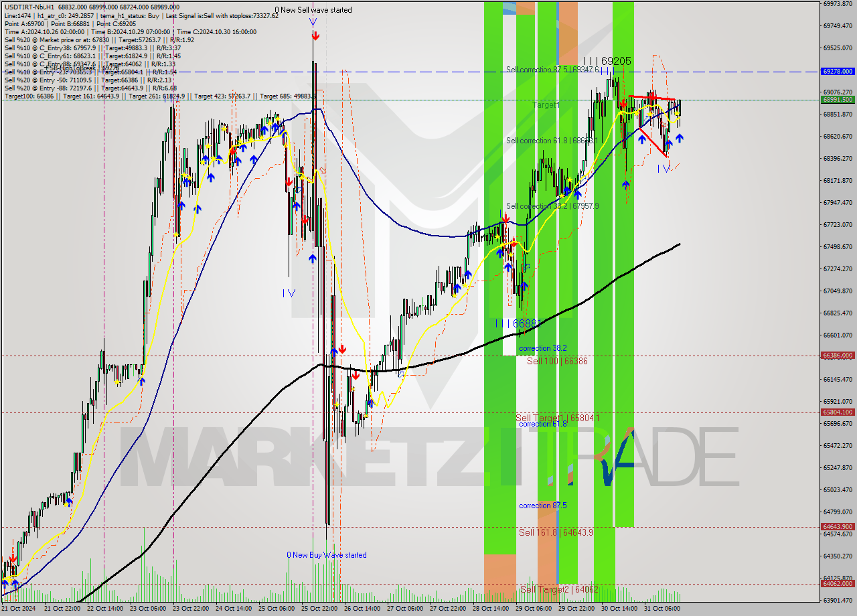This screenshot has height=616, width=857.
Task: Click the '29 Oct 22:00' time axis label
Action: click(x=576, y=609)
